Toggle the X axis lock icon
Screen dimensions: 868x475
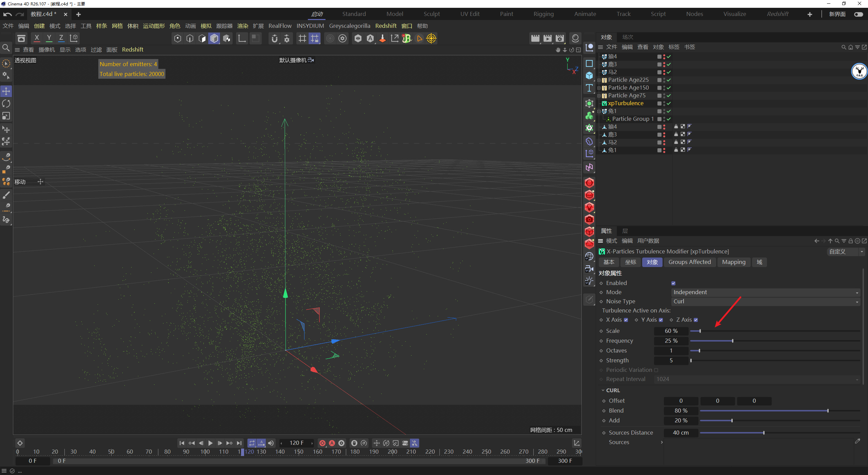[37, 38]
